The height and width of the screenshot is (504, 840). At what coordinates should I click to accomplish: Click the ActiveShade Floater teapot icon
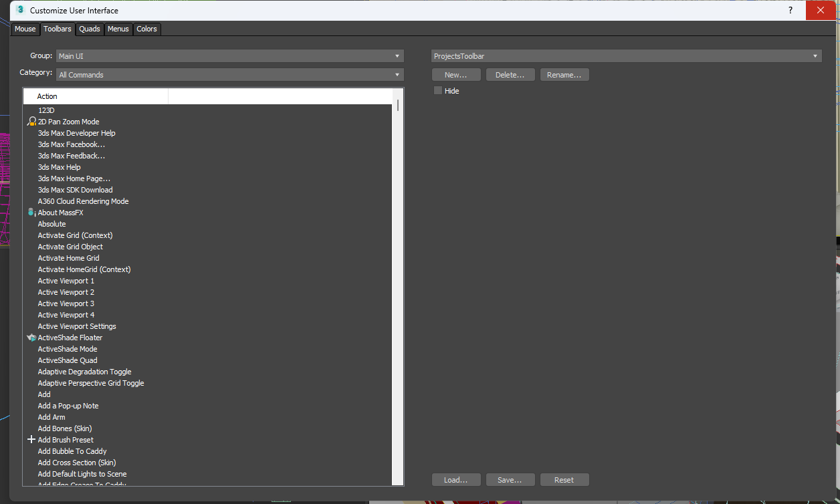(x=31, y=338)
